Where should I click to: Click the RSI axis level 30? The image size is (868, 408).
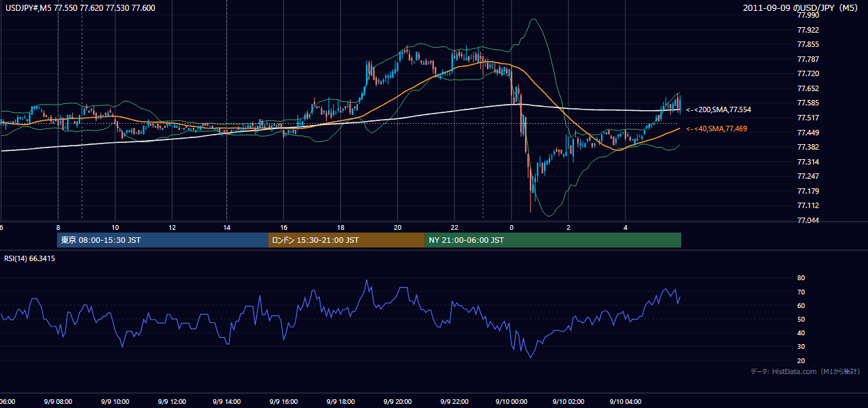801,347
